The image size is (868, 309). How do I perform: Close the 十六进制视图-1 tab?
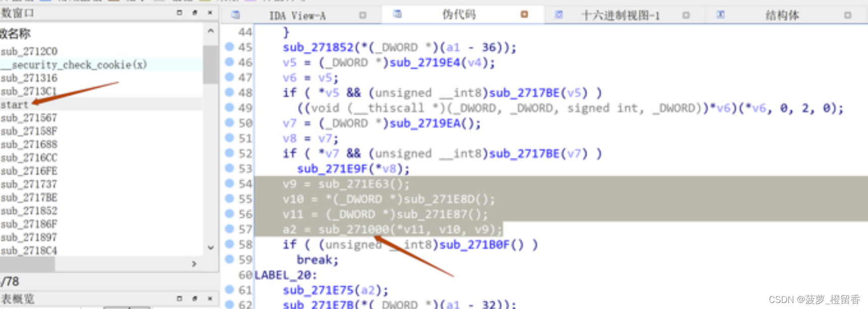click(x=686, y=15)
